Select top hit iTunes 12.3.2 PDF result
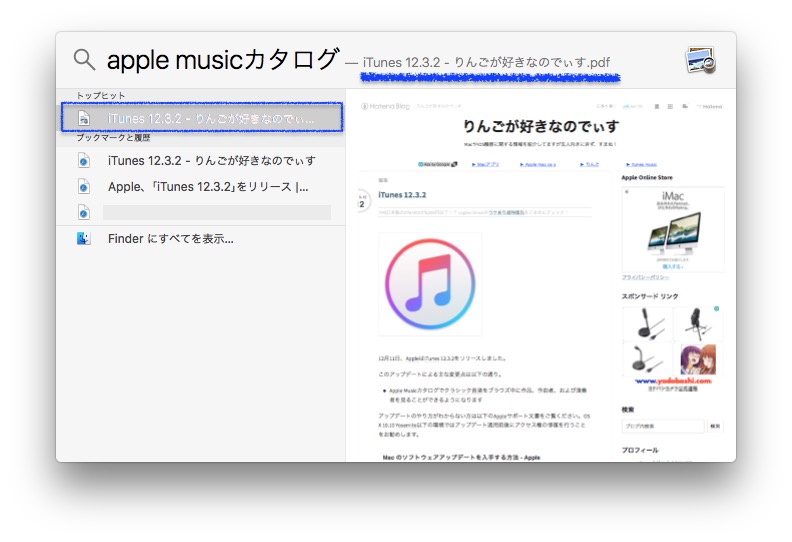The image size is (792, 542). click(x=202, y=118)
